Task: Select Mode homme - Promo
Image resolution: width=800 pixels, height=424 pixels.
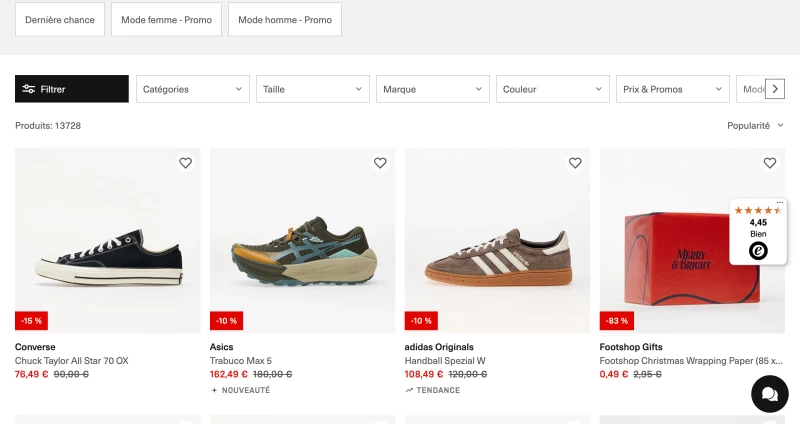Action: tap(285, 20)
